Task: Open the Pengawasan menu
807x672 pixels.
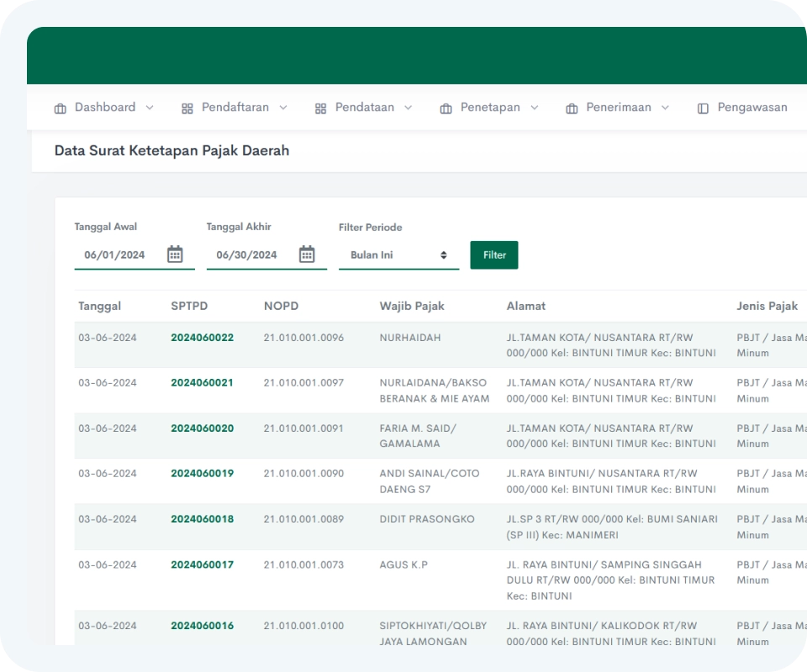Action: [x=742, y=108]
